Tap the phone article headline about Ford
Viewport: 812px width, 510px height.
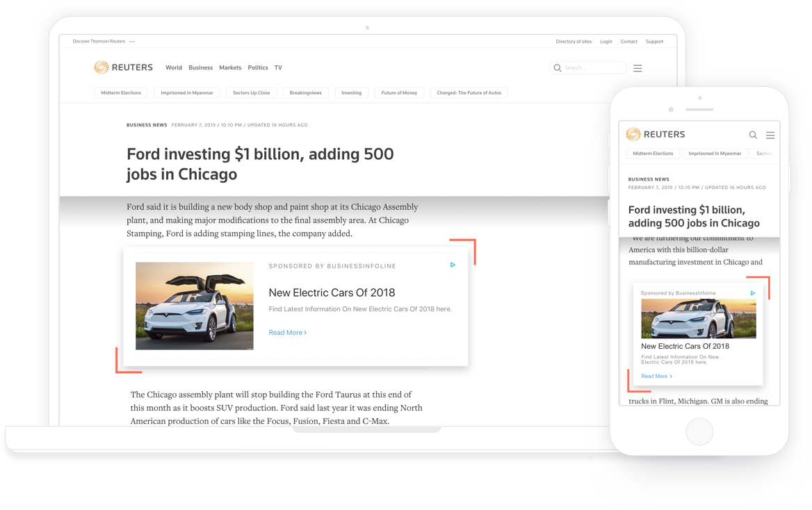pos(694,216)
